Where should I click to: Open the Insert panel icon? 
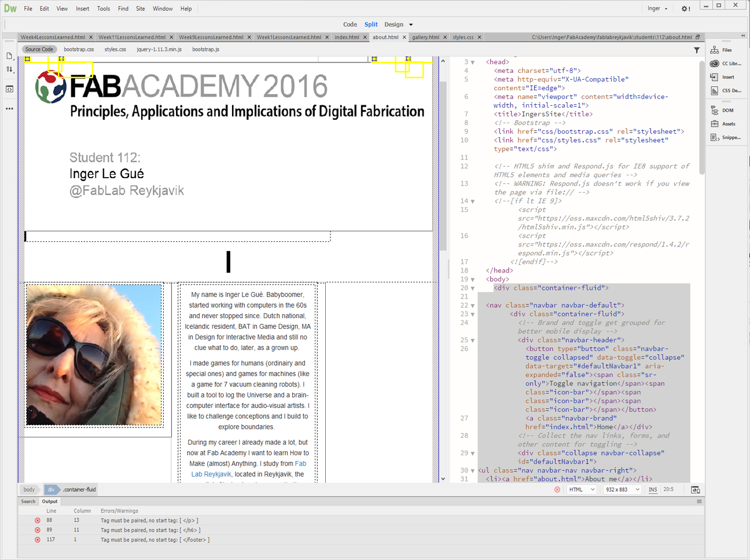click(715, 77)
